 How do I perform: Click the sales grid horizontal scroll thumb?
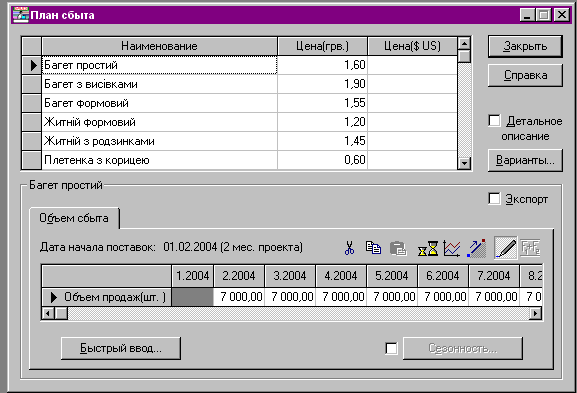click(x=61, y=313)
